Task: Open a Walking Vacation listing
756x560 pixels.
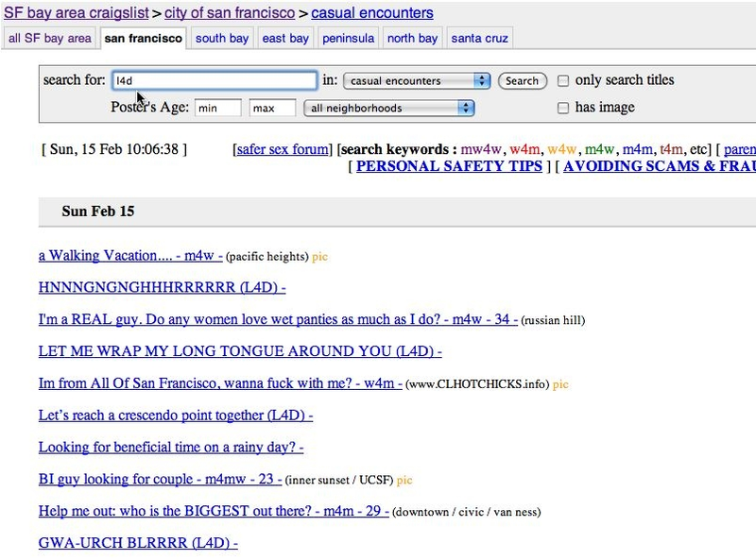Action: point(130,255)
